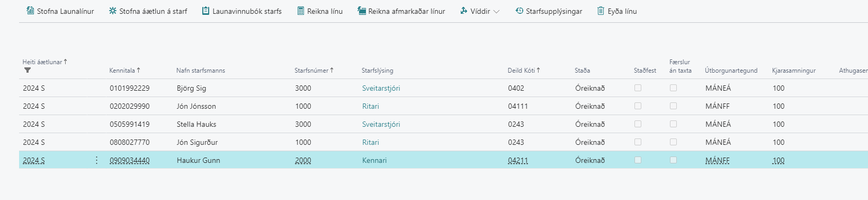
Task: Open Kennari link for Haukur Gunn
Action: click(374, 160)
